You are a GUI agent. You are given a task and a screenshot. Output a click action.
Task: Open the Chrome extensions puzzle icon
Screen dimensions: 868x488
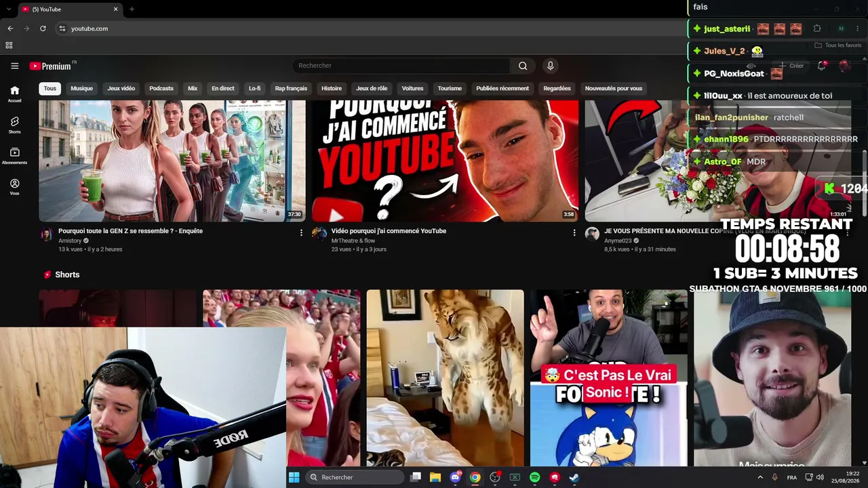817,28
